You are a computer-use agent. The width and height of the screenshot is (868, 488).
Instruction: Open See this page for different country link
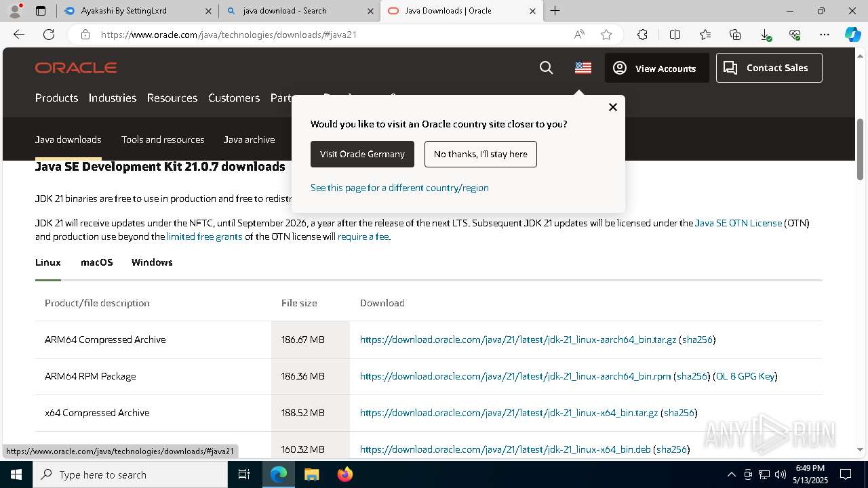pos(399,188)
